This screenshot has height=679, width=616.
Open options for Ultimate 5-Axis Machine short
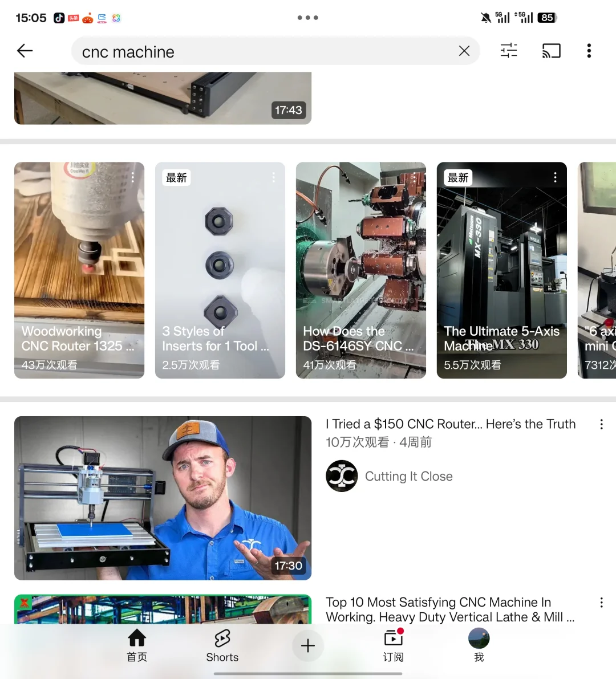[x=555, y=177]
